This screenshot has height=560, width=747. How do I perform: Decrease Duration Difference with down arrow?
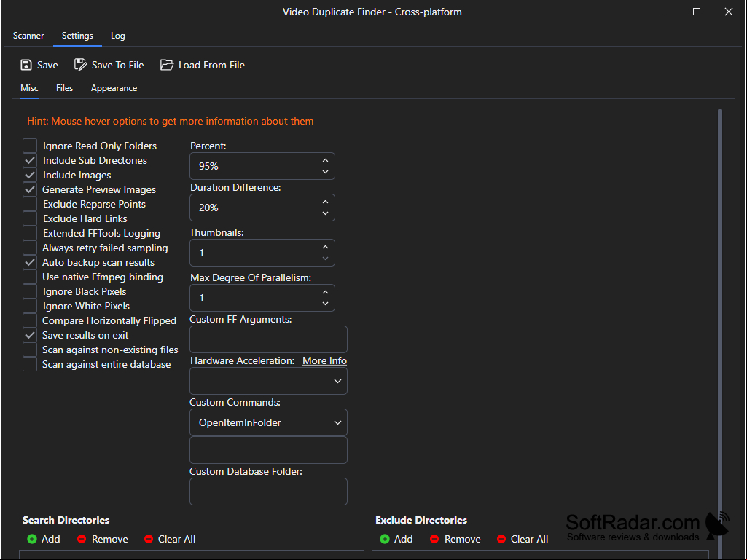[x=325, y=213]
